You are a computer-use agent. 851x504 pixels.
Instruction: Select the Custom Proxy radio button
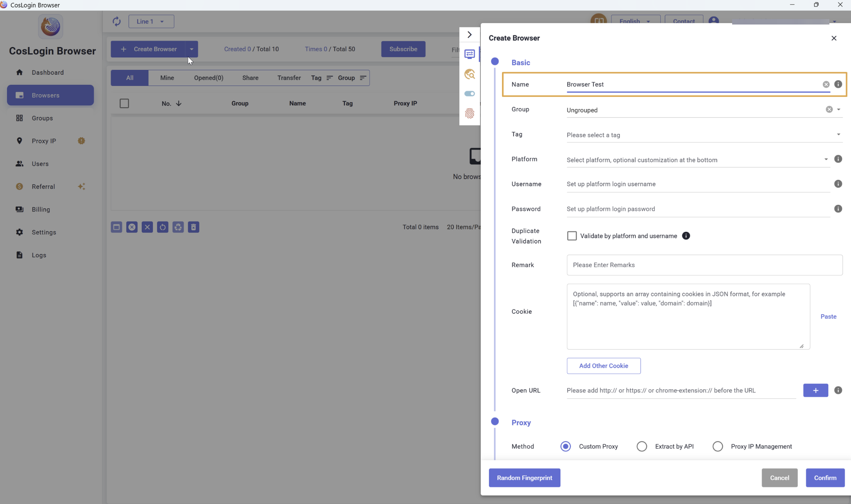coord(565,446)
